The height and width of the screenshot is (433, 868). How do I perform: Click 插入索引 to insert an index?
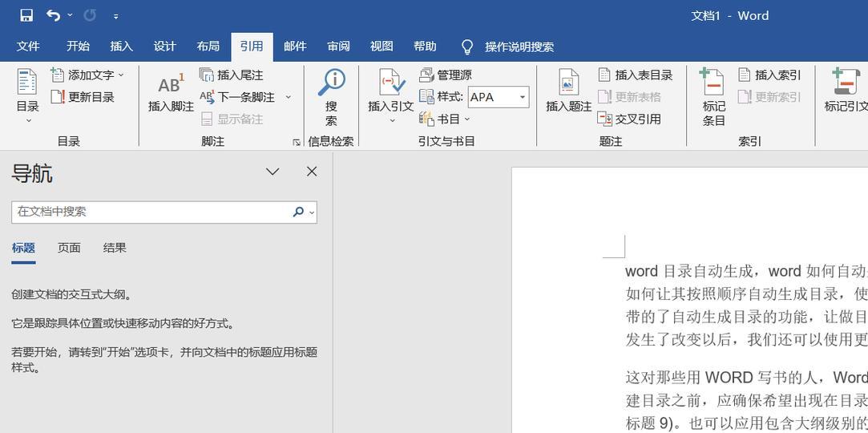[x=769, y=75]
